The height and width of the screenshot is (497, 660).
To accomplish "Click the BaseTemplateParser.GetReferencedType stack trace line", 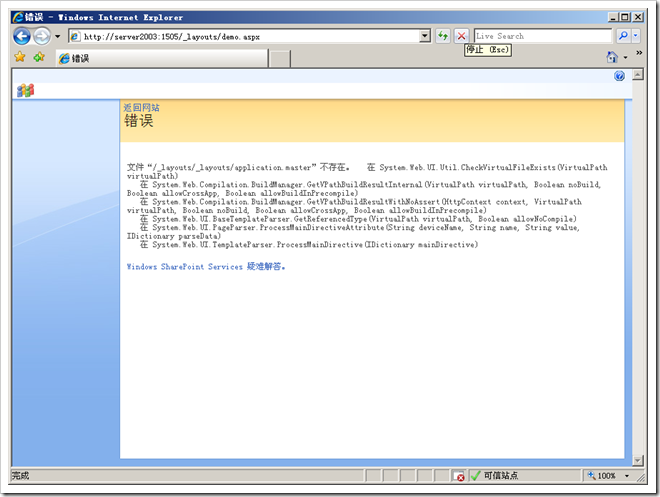I will (x=359, y=219).
